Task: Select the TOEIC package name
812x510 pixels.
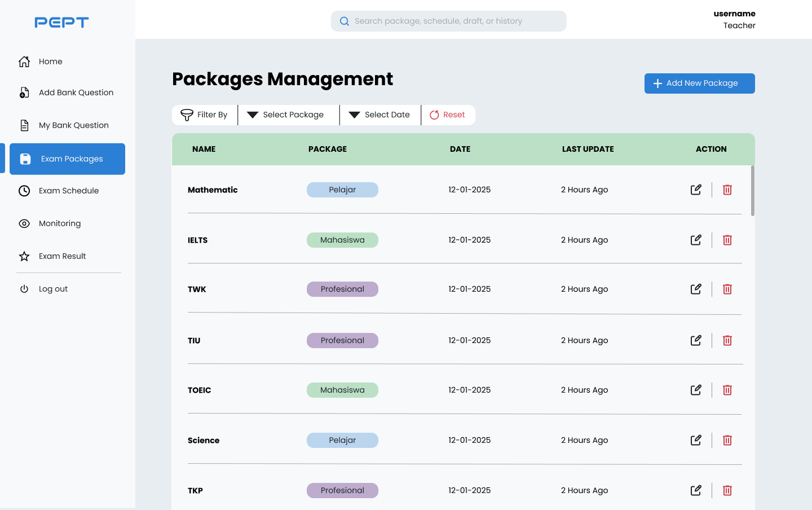Action: click(x=200, y=390)
